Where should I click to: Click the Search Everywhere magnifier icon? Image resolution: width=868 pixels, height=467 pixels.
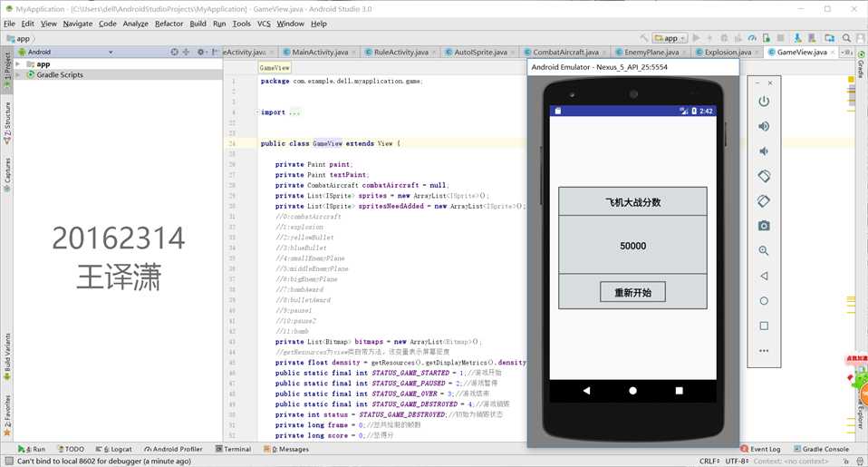click(x=846, y=38)
